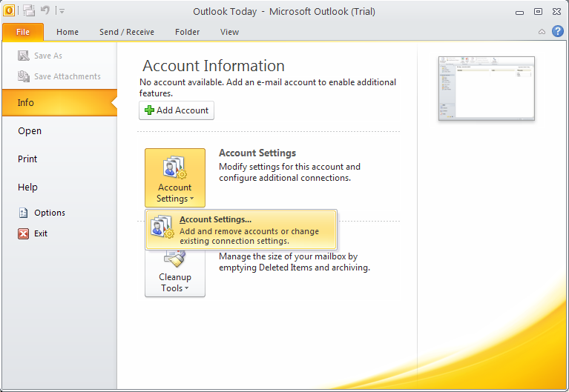The image size is (569, 392).
Task: Click the Outlook application icon in title bar
Action: tap(9, 11)
